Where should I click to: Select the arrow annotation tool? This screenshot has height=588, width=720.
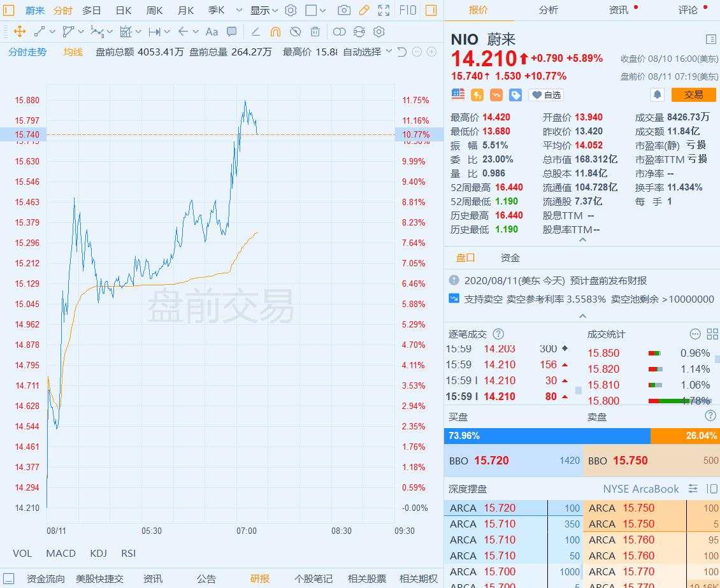click(x=183, y=32)
